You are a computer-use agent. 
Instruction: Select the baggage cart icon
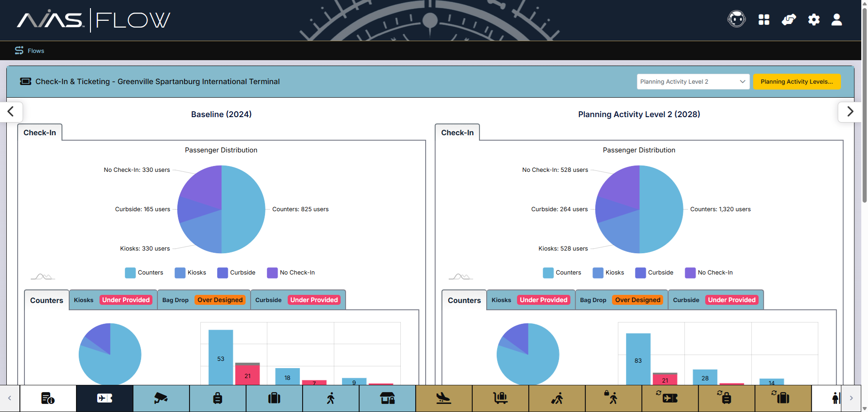click(500, 398)
